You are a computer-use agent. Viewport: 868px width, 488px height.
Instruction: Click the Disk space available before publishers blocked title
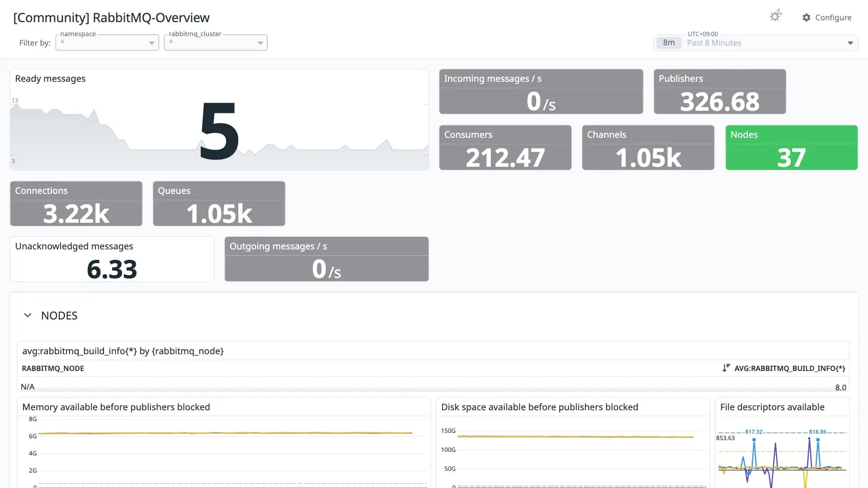pos(540,407)
